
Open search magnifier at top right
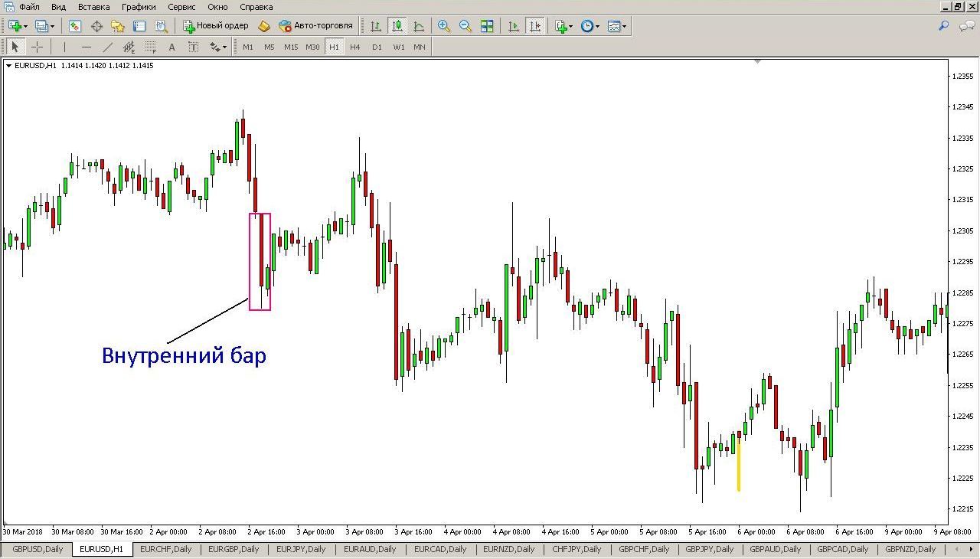pos(943,26)
